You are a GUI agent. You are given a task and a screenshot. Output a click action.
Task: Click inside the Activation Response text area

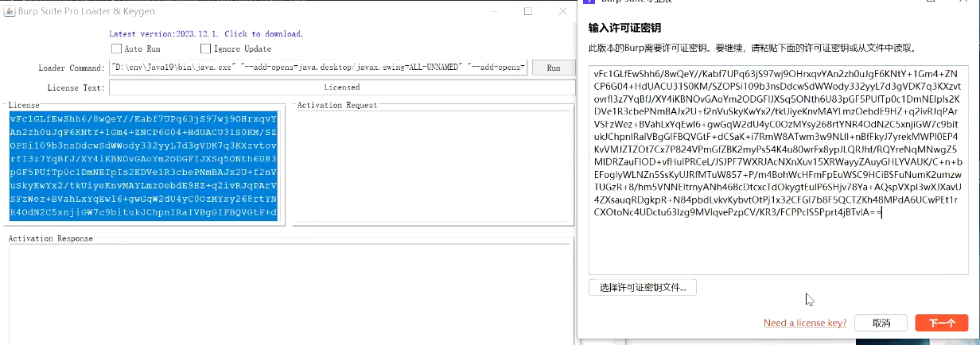pyautogui.click(x=288, y=294)
